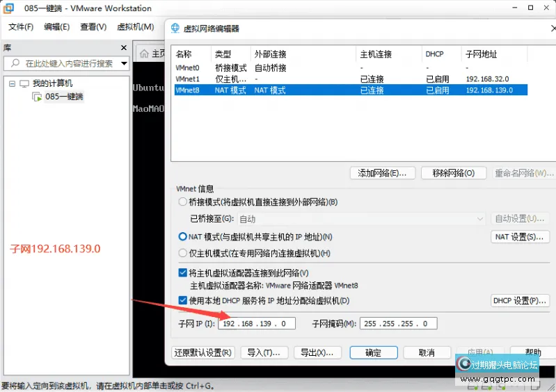
Task: Open DHCP 设置(P)... button
Action: (x=520, y=301)
